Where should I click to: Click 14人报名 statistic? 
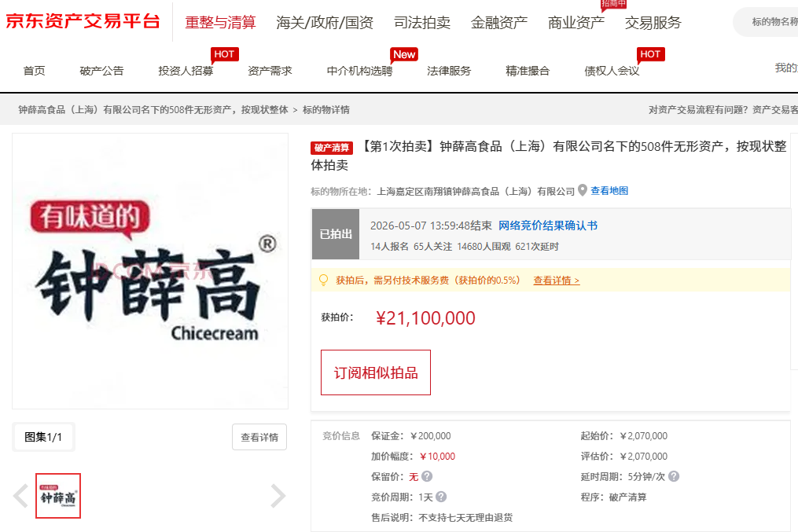pos(389,246)
